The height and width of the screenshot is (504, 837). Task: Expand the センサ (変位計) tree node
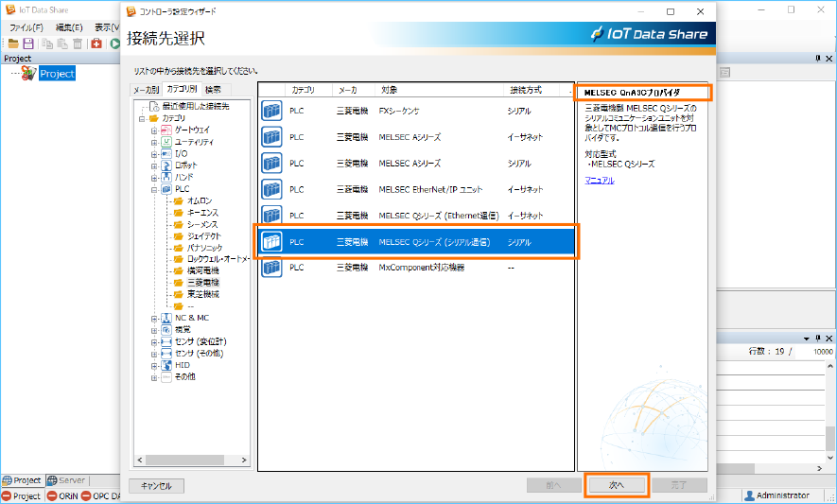pos(154,341)
